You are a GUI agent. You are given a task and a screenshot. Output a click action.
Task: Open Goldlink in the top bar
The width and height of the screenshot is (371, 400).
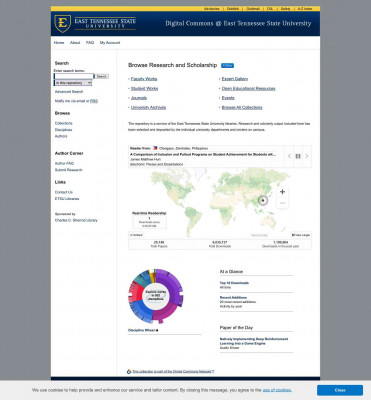click(x=233, y=9)
